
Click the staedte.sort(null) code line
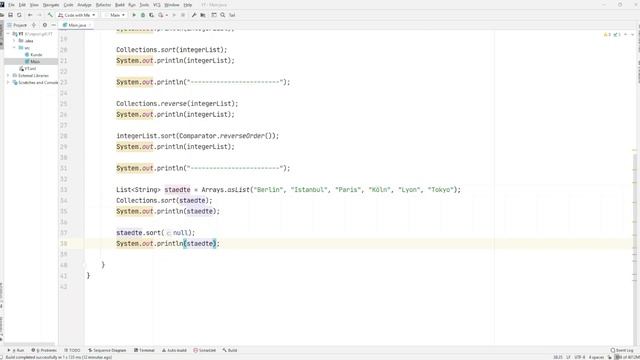coord(156,233)
